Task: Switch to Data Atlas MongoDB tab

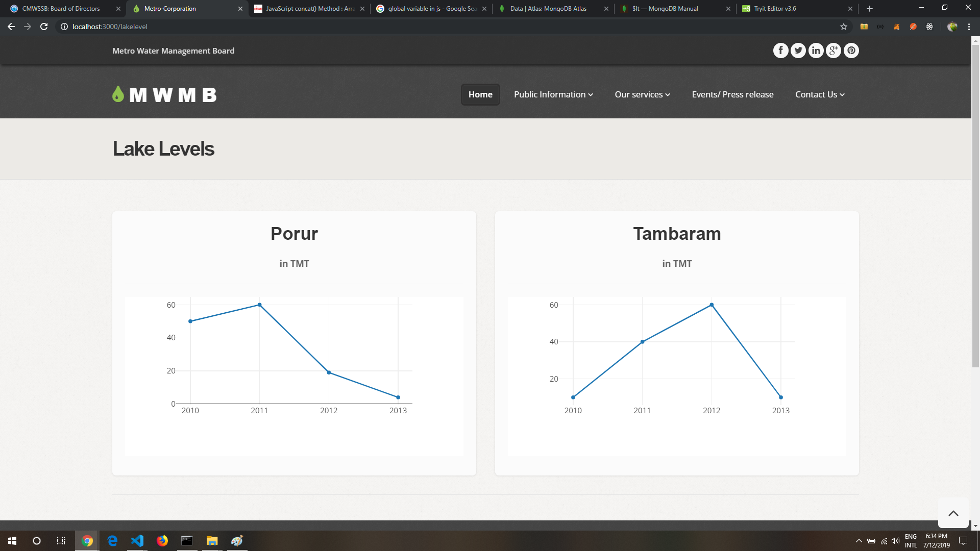Action: pyautogui.click(x=553, y=9)
